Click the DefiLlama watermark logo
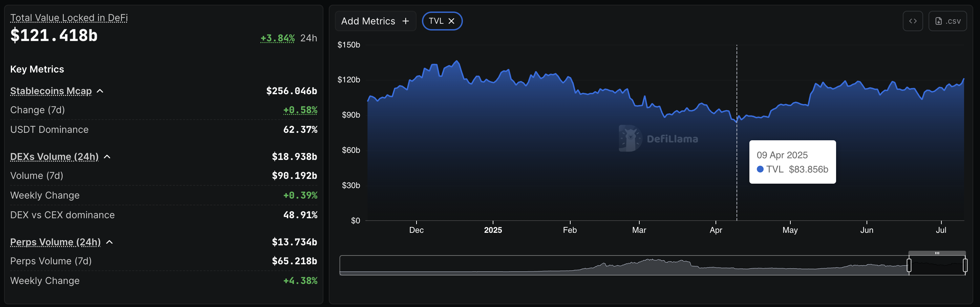Image resolution: width=980 pixels, height=307 pixels. pos(630,139)
